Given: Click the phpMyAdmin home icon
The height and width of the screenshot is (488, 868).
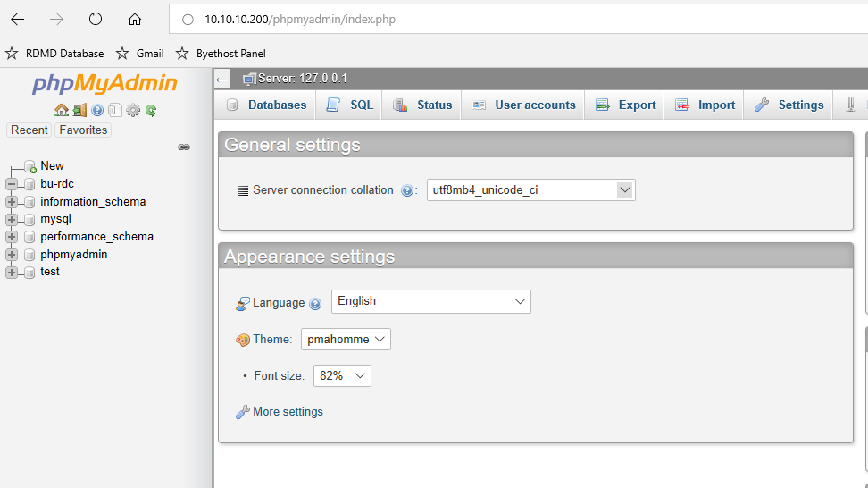Looking at the screenshot, I should point(62,110).
